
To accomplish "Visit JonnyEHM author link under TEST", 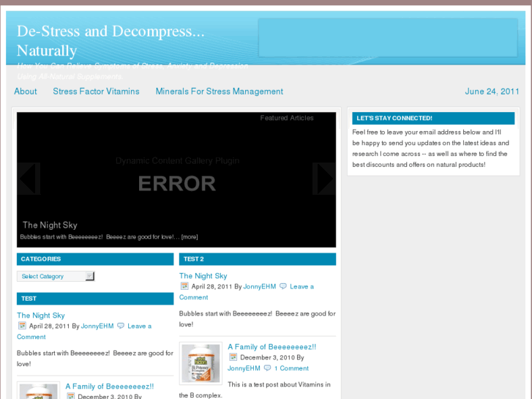I will 97,326.
